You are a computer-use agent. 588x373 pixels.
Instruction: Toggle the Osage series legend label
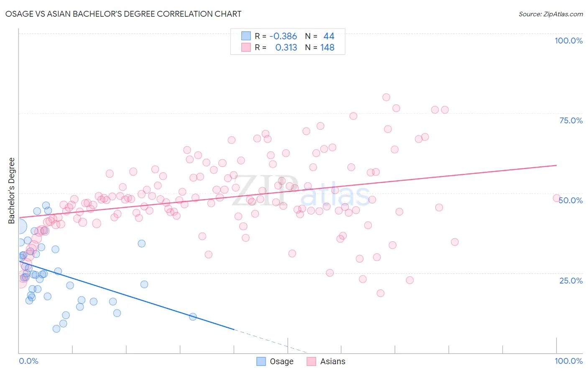tap(281, 361)
